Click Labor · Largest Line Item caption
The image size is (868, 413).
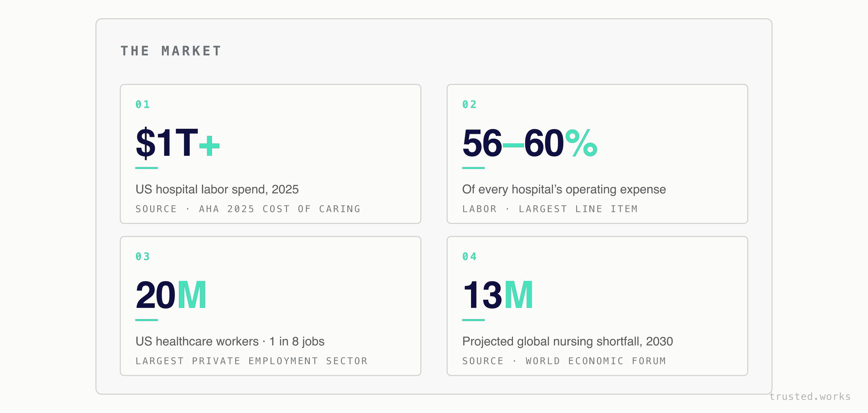pyautogui.click(x=550, y=209)
